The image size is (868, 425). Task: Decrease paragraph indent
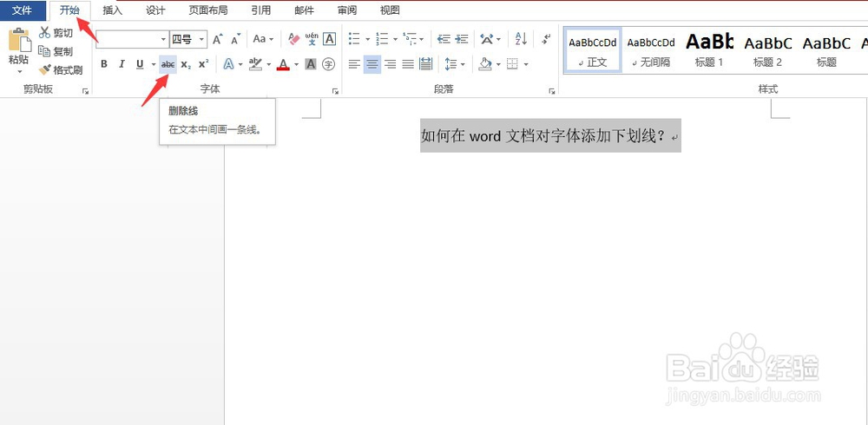tap(444, 39)
